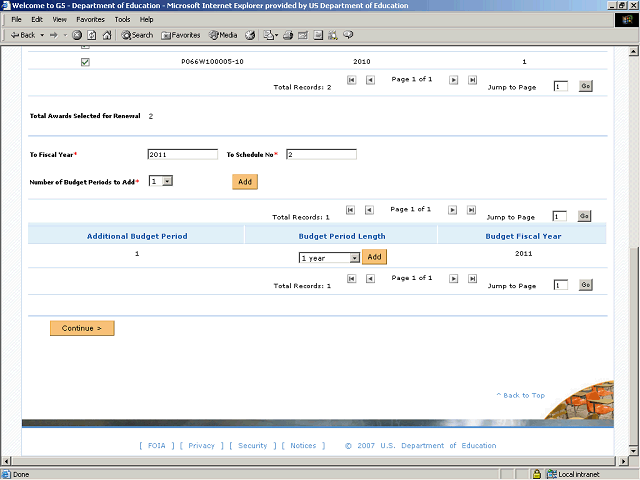Click the Research toolbar icon
The width and height of the screenshot is (640, 480).
coord(333,35)
